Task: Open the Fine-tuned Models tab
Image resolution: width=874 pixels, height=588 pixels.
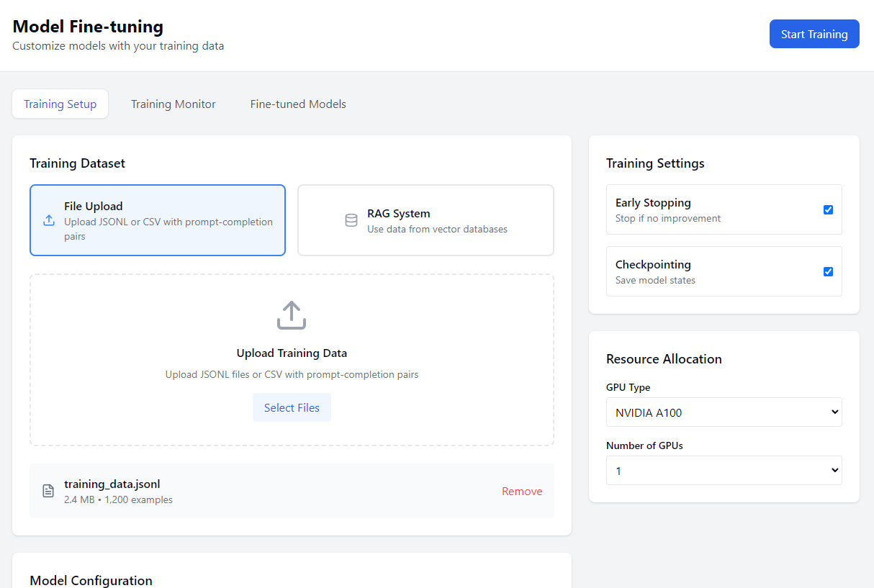Action: pos(298,104)
